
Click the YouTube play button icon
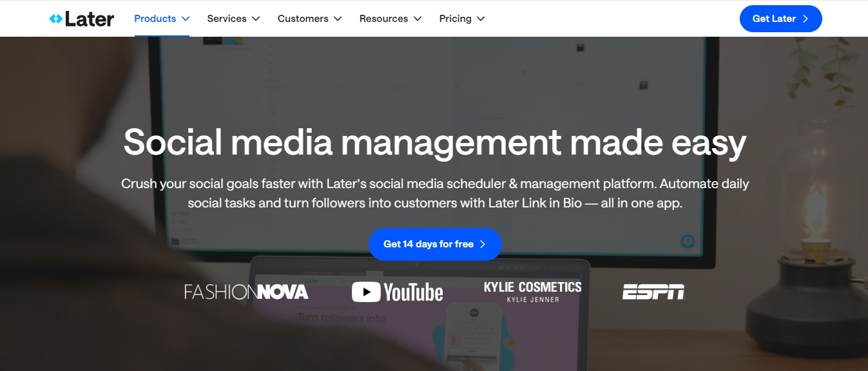point(365,292)
